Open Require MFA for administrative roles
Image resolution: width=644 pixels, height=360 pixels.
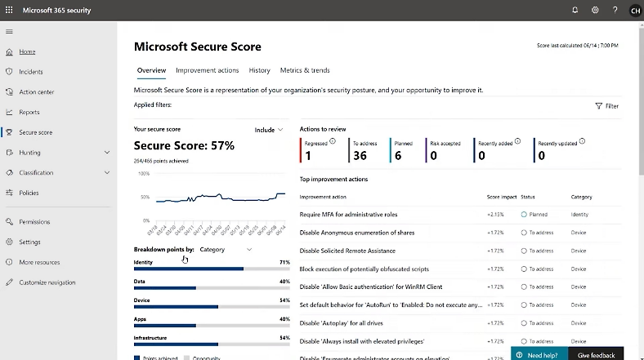point(348,215)
